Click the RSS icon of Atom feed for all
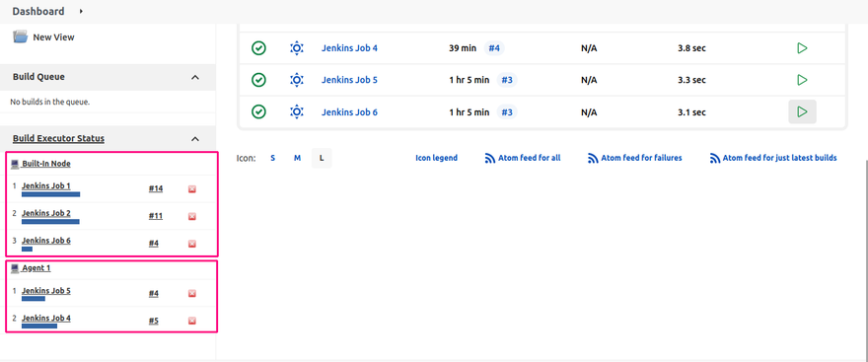The height and width of the screenshot is (362, 868). (490, 158)
